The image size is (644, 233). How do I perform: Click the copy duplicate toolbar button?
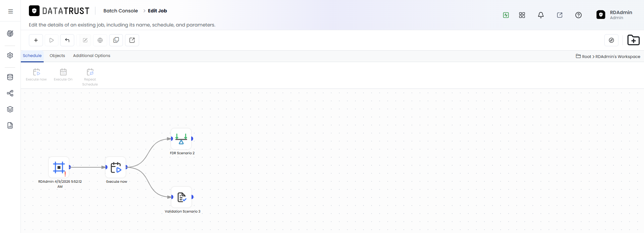click(x=116, y=40)
